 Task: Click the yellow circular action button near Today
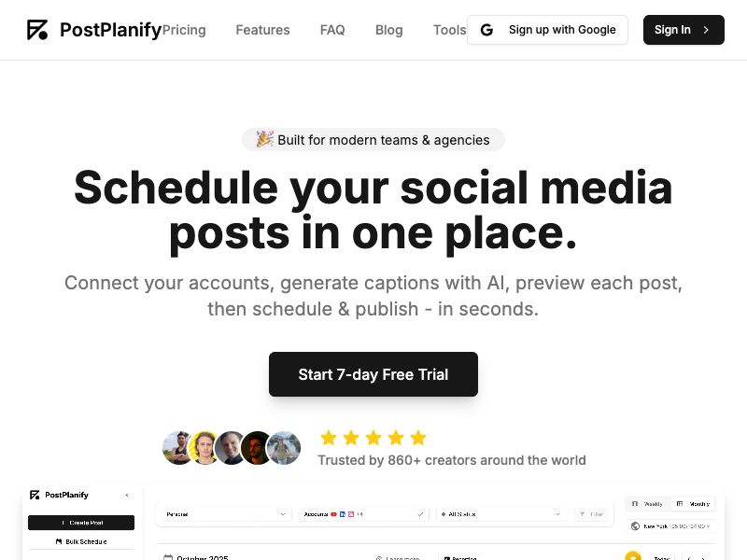coord(633,556)
